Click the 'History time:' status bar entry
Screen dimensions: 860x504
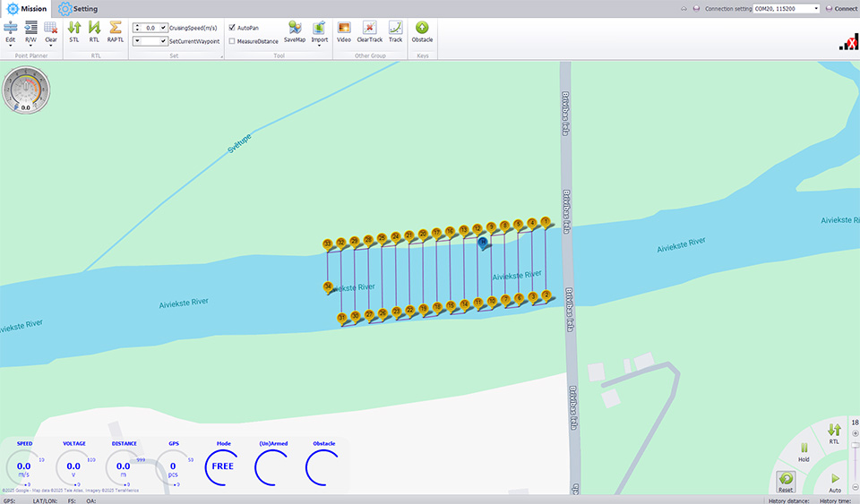coord(835,500)
